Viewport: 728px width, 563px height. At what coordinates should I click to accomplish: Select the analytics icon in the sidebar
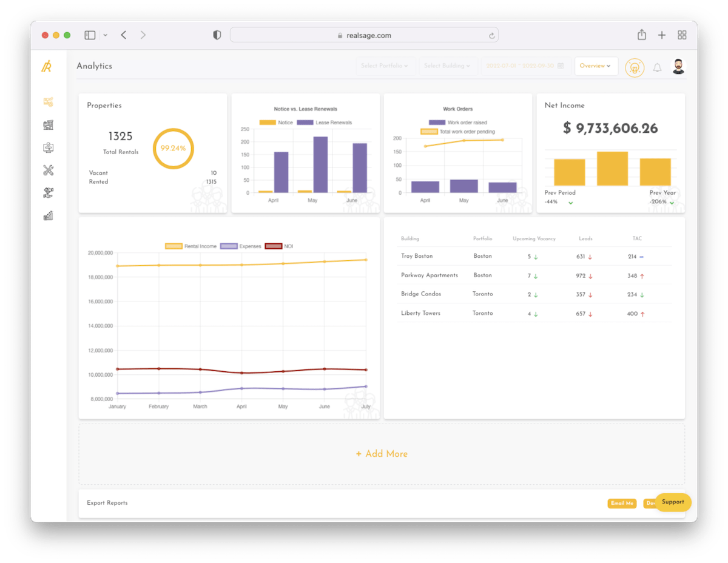(49, 102)
